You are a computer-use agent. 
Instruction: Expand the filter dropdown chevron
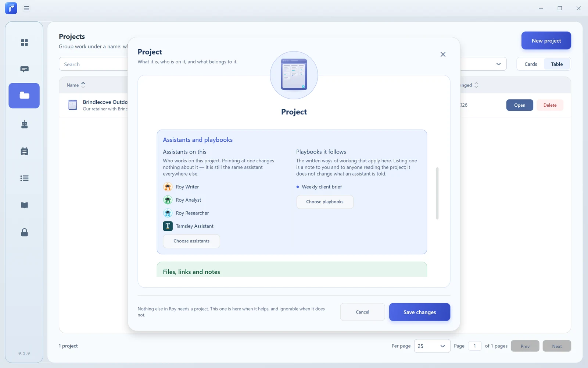point(498,64)
